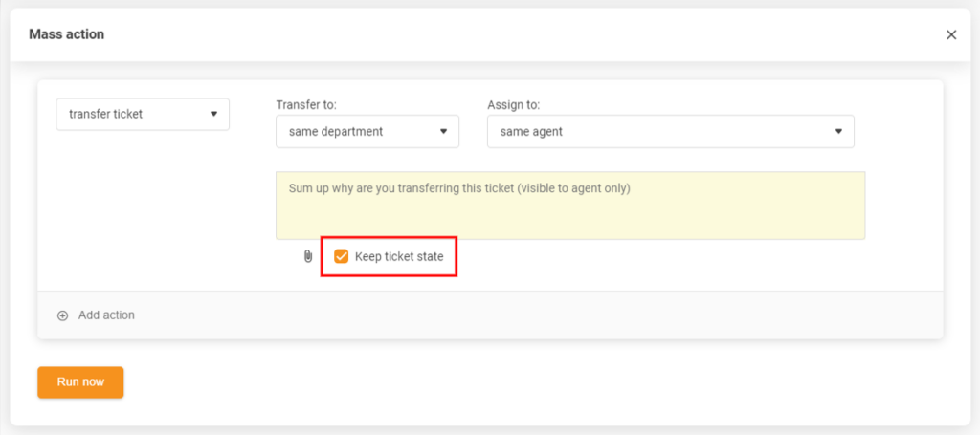Open the "transfer ticket" action dropdown
980x435 pixels.
coord(142,114)
